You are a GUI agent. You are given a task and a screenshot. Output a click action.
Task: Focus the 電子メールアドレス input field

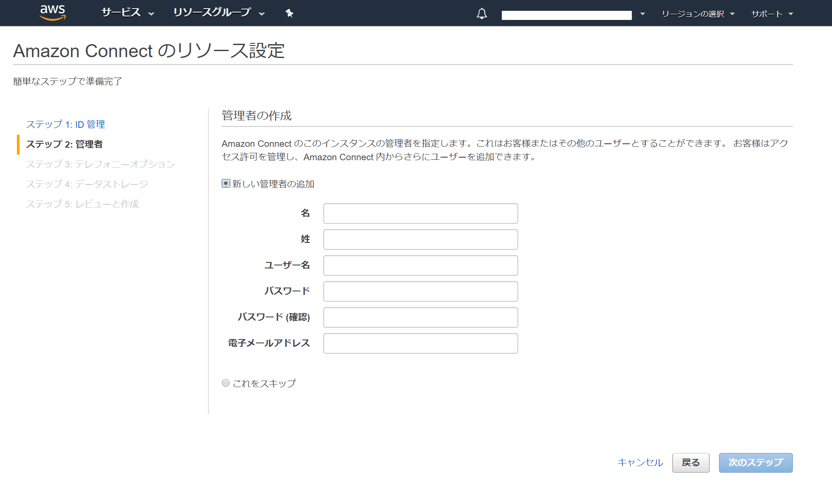tap(420, 343)
